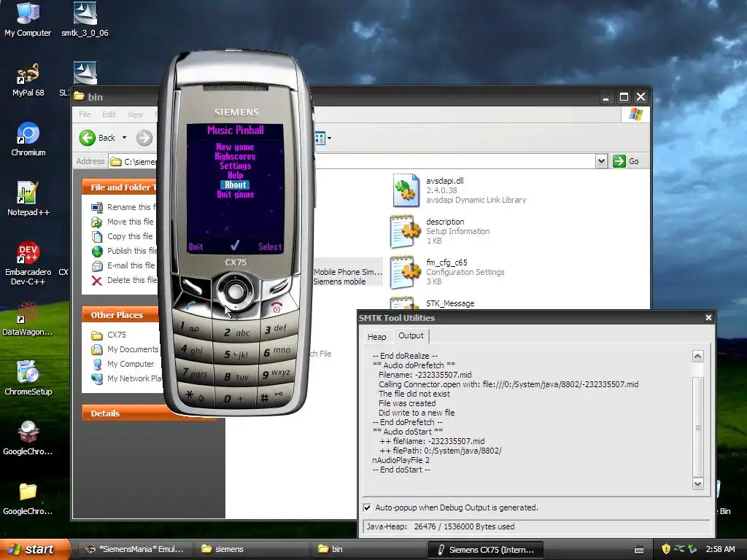
Task: Click Windows start button
Action: pos(34,549)
